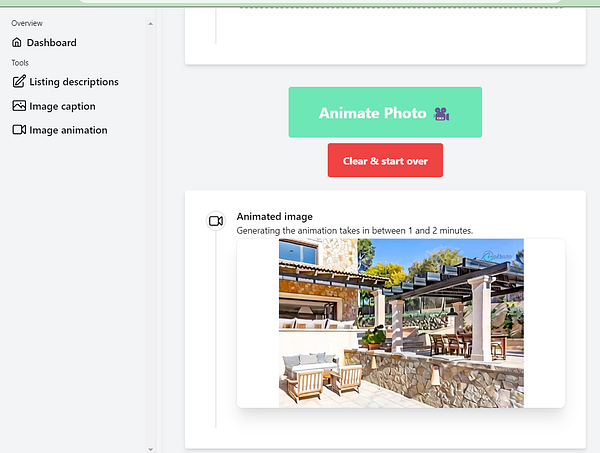Open Image caption tool
The width and height of the screenshot is (600, 453).
pyautogui.click(x=54, y=106)
